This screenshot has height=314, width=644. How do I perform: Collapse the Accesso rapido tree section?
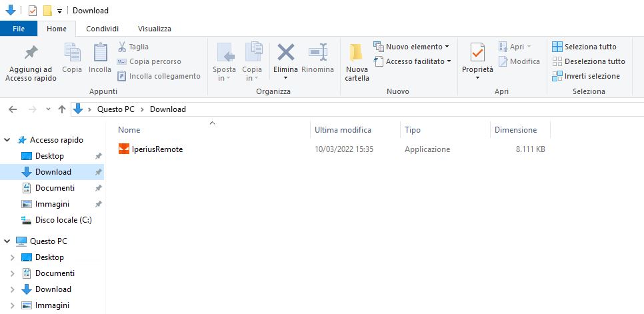tap(7, 140)
